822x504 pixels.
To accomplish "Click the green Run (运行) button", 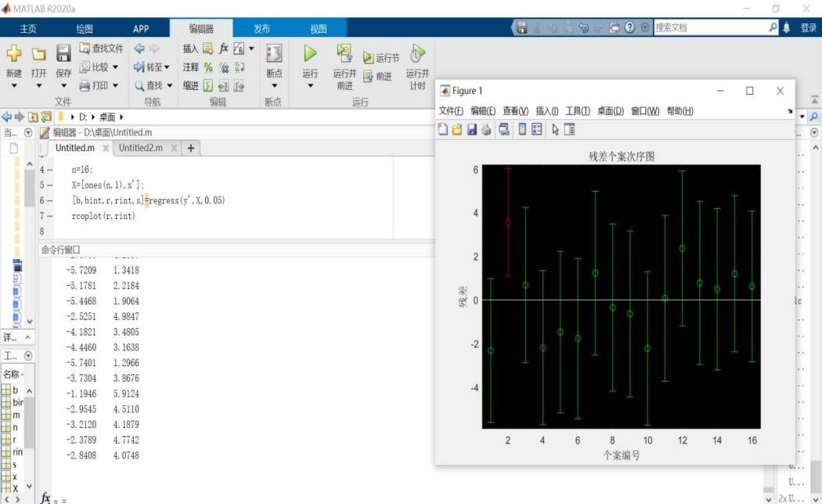I will 310,55.
